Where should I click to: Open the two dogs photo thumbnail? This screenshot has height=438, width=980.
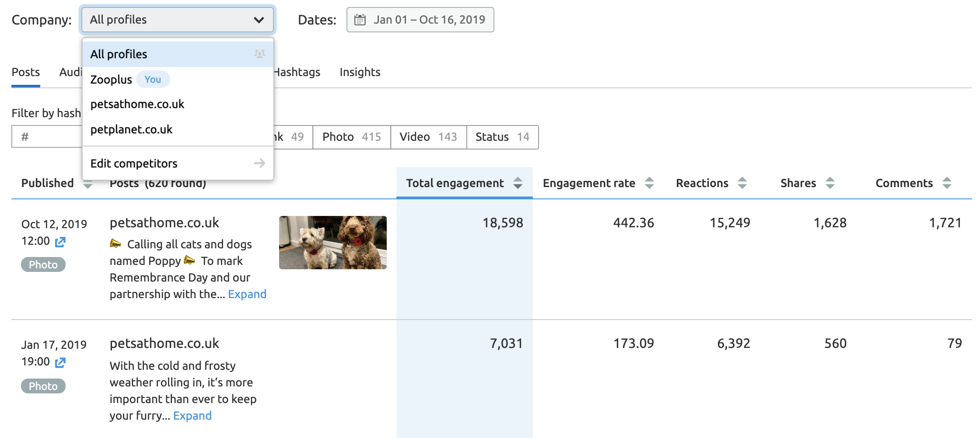point(333,243)
